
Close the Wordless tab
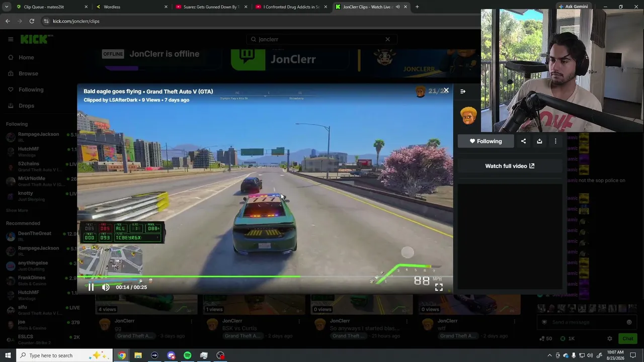pos(166,7)
